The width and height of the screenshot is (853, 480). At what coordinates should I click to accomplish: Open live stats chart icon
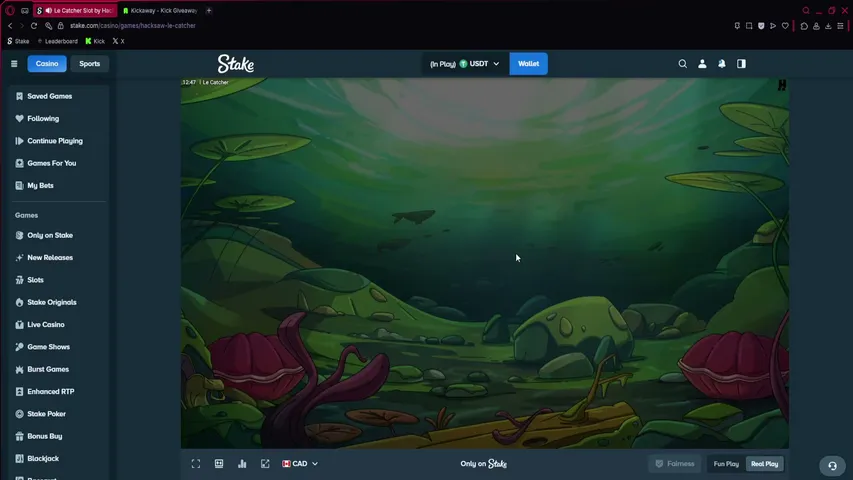point(242,464)
